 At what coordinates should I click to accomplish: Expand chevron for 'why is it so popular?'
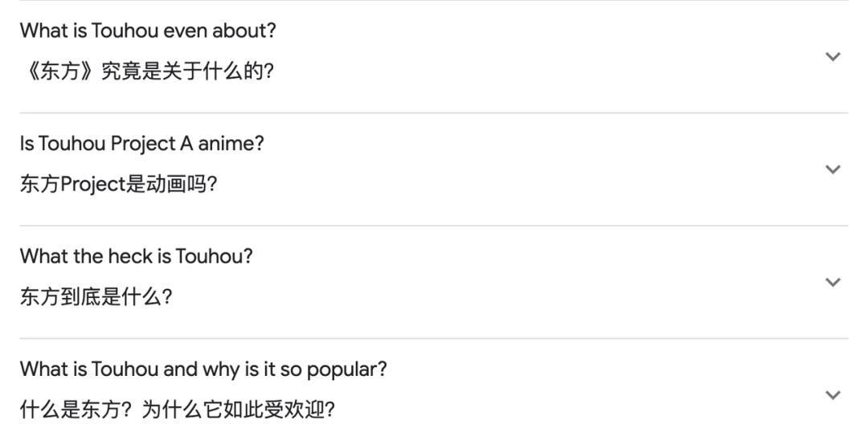coord(833,394)
